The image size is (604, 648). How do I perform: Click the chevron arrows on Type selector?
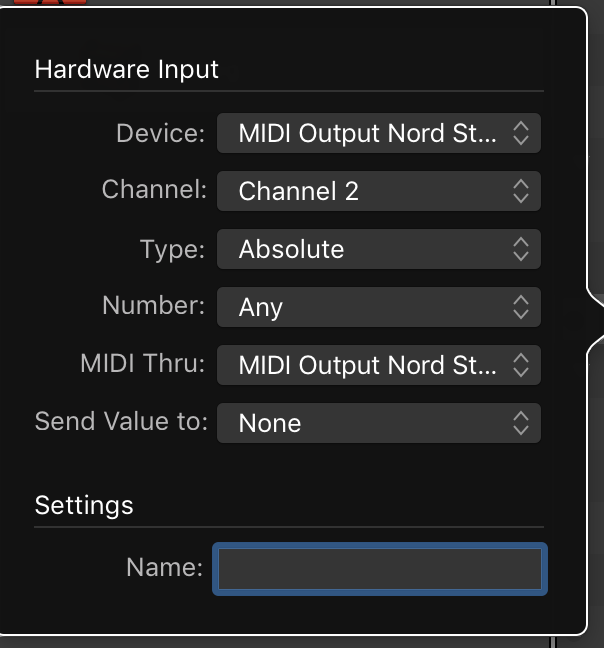pos(520,249)
